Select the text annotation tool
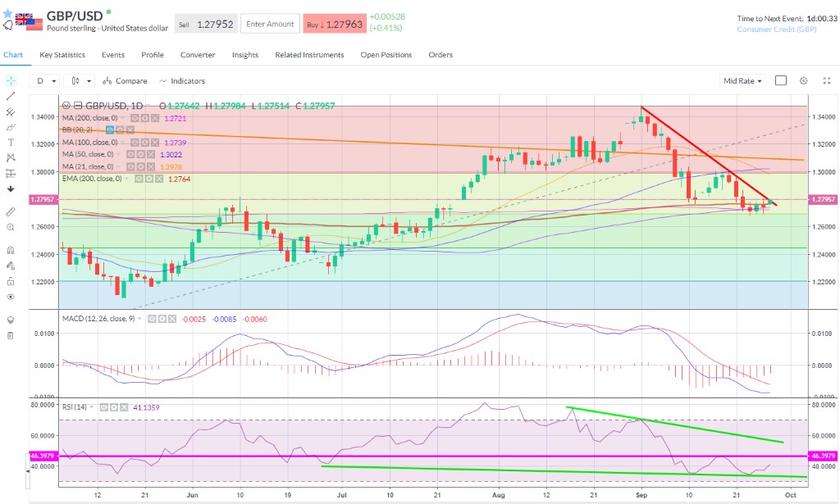Image resolution: width=840 pixels, height=504 pixels. pos(11,142)
